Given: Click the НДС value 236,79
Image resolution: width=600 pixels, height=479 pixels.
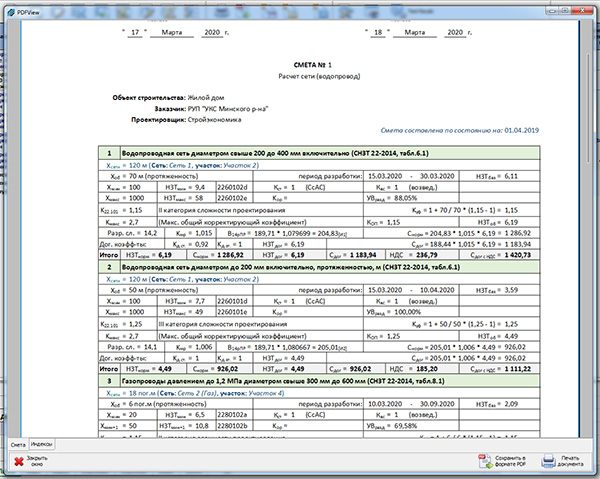Looking at the screenshot, I should 427,255.
